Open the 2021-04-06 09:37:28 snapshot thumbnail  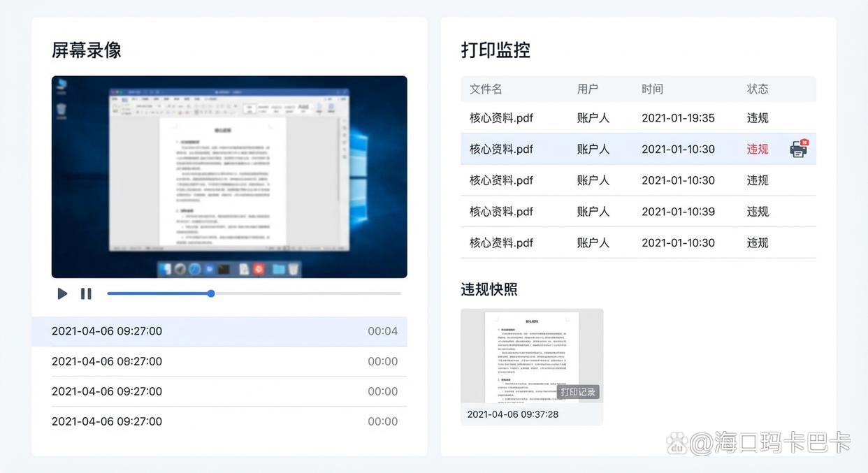coord(532,356)
